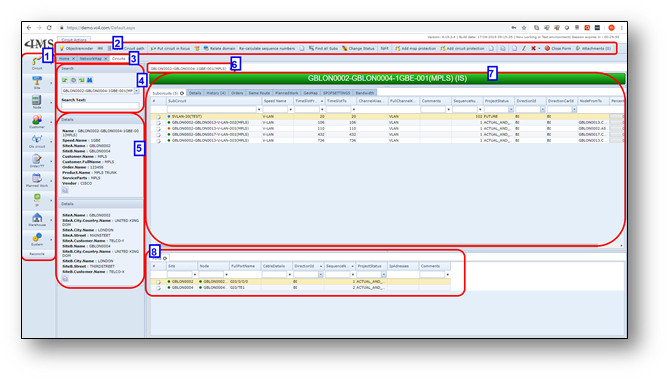Viewport: 670px width, 381px height.
Task: Click Put circuit in focus toolbar item
Action: 170,49
